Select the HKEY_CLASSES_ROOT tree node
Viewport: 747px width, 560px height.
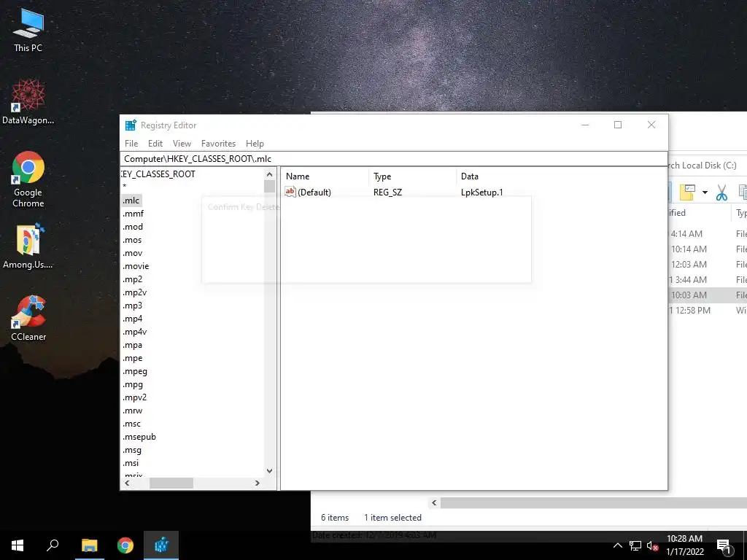tap(158, 174)
